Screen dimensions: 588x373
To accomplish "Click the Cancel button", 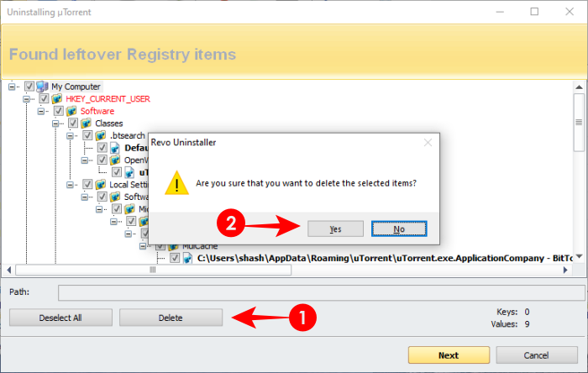I will click(537, 355).
